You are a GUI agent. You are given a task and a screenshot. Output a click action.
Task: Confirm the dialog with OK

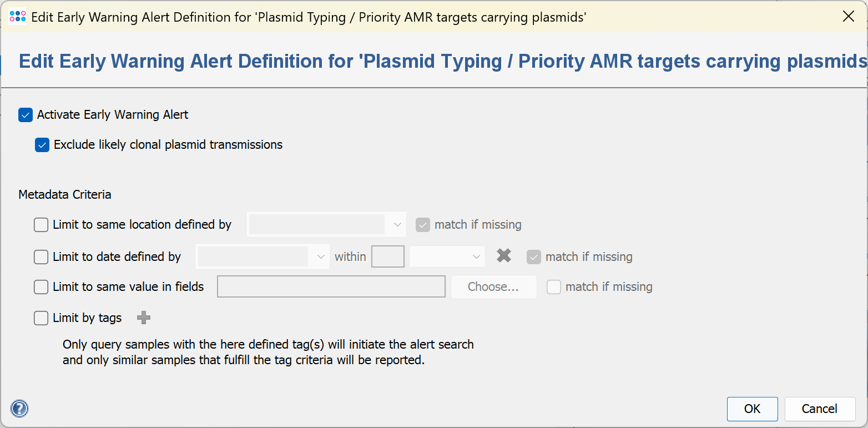click(x=752, y=409)
